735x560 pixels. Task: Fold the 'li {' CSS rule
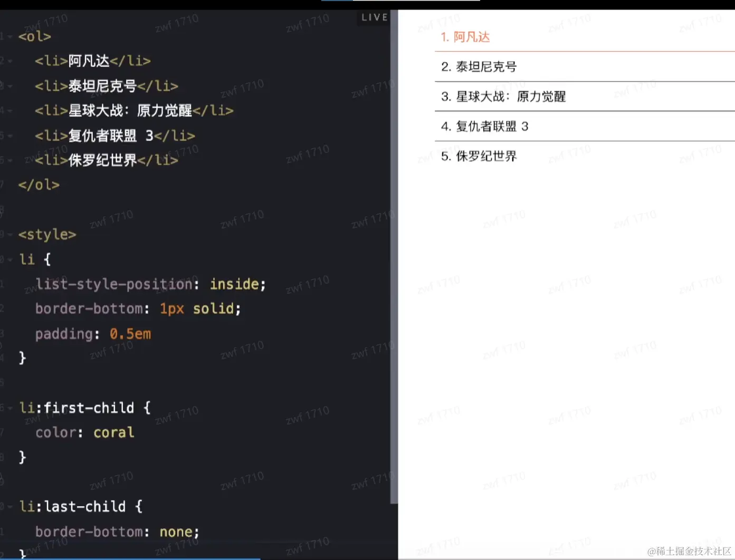pyautogui.click(x=10, y=259)
